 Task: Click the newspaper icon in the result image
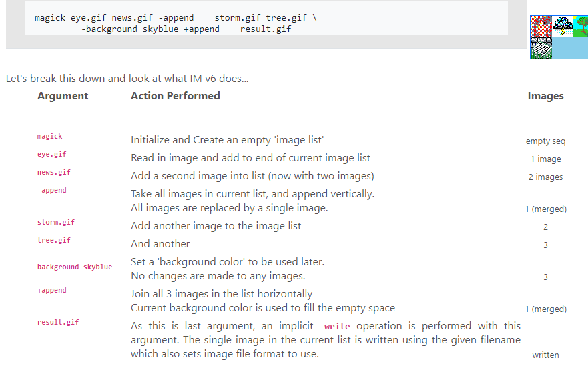click(x=541, y=48)
